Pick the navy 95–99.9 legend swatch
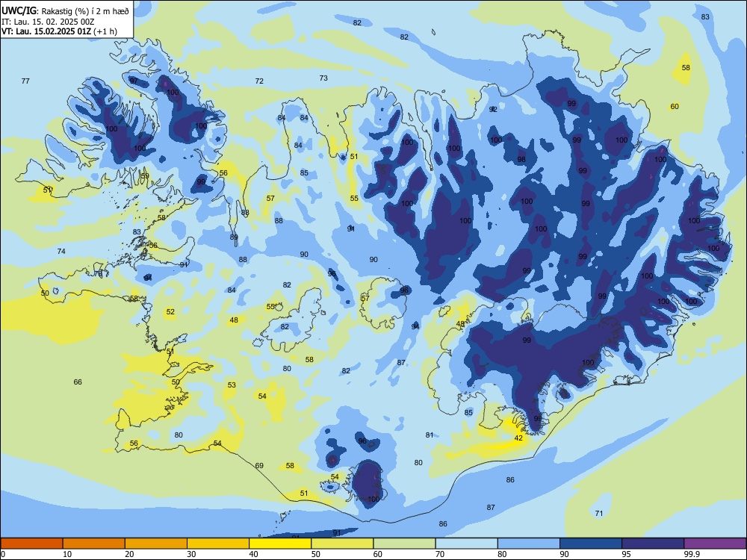 (653, 544)
